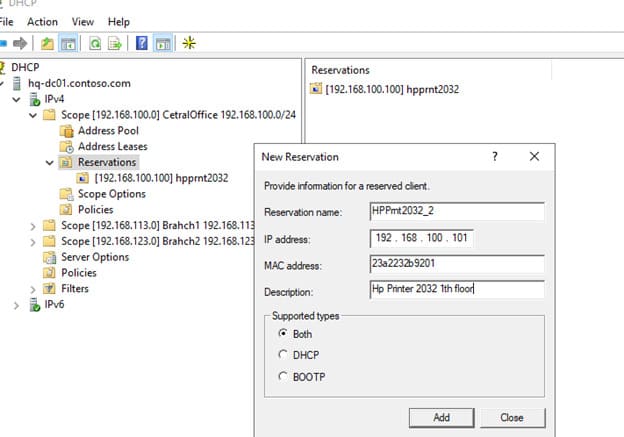The width and height of the screenshot is (624, 437).
Task: Click the forward arrow toolbar icon
Action: pos(19,44)
